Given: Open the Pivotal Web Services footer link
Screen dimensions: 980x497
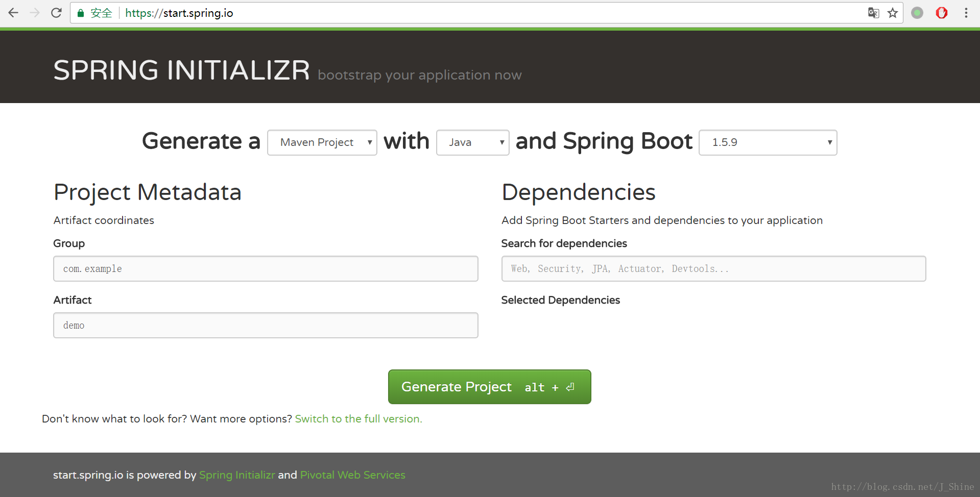Looking at the screenshot, I should pos(353,475).
